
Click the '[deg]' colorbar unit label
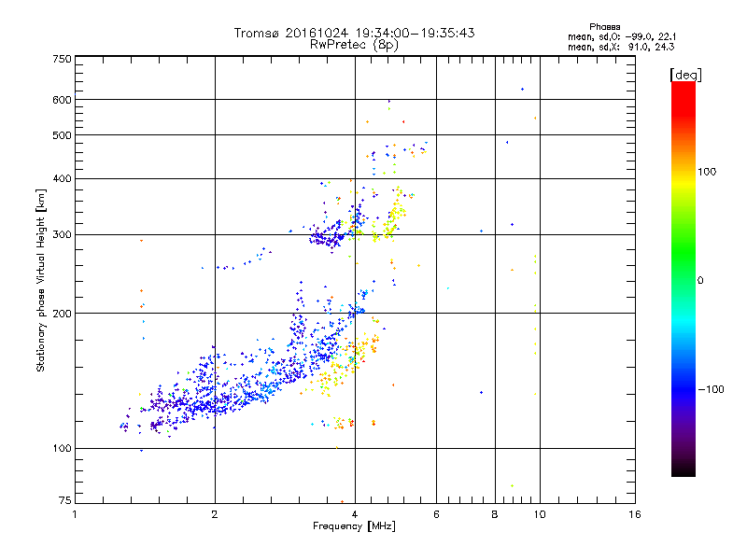tap(685, 75)
